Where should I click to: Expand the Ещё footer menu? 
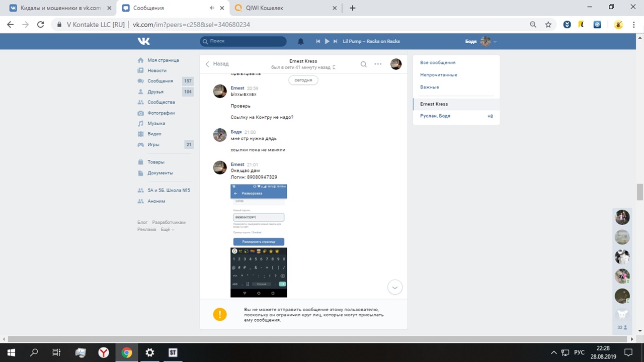tap(167, 229)
